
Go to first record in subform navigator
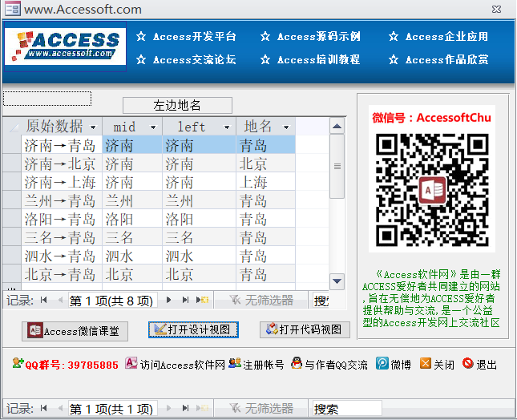43,300
